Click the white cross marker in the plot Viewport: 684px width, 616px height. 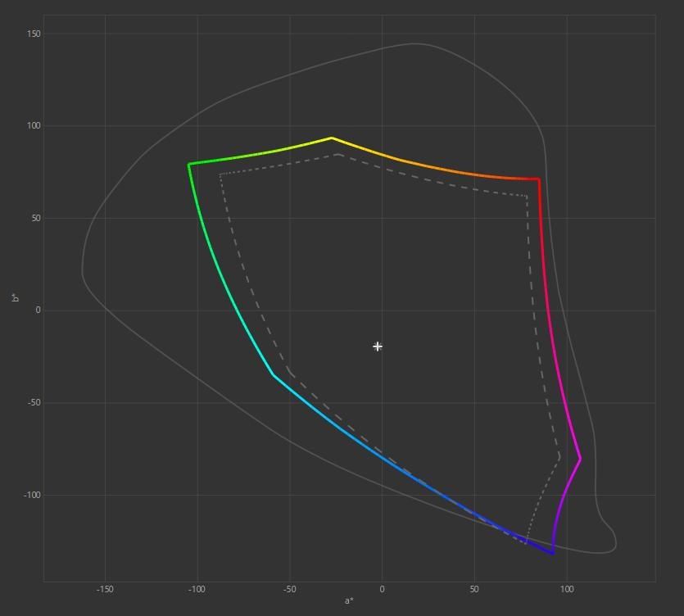click(378, 346)
